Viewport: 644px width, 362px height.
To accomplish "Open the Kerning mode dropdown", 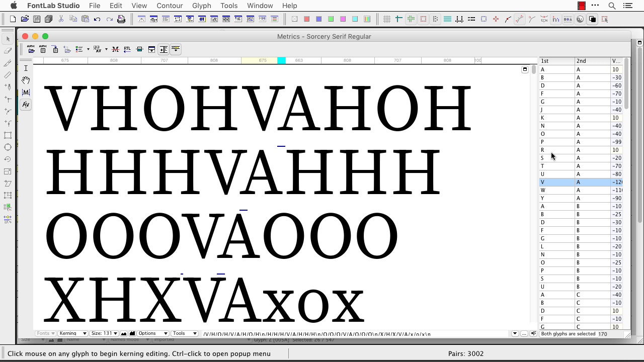I will click(x=73, y=333).
